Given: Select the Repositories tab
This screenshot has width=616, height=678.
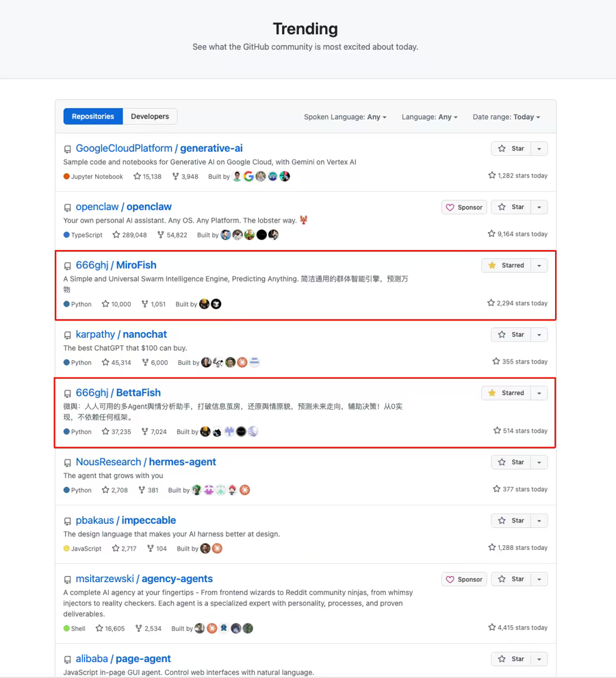Looking at the screenshot, I should [x=93, y=116].
